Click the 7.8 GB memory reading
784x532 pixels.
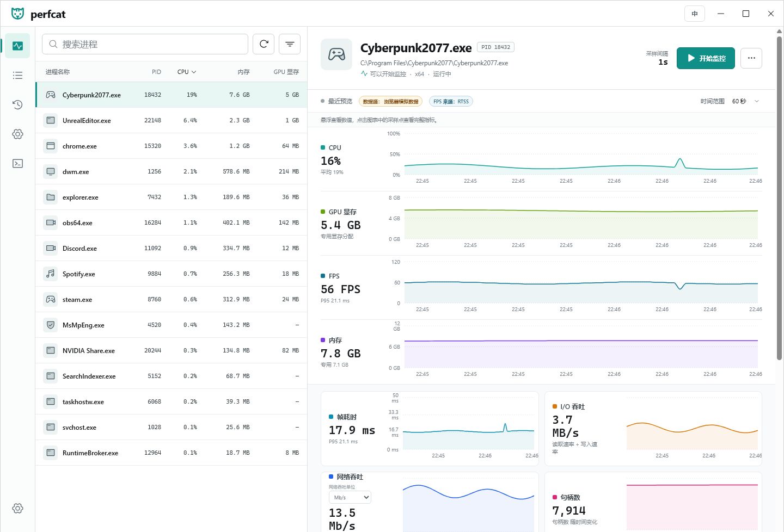coord(341,354)
